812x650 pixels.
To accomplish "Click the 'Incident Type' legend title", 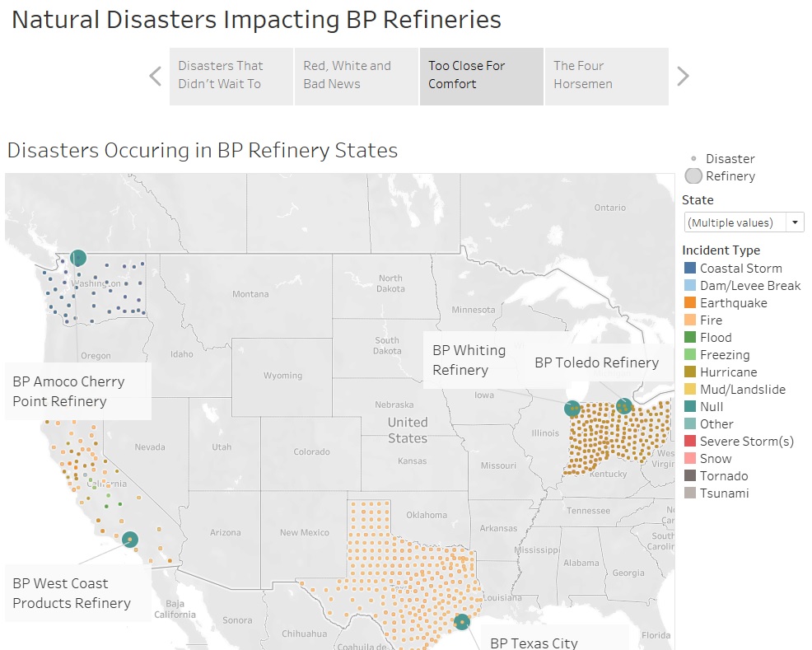I will coord(721,250).
